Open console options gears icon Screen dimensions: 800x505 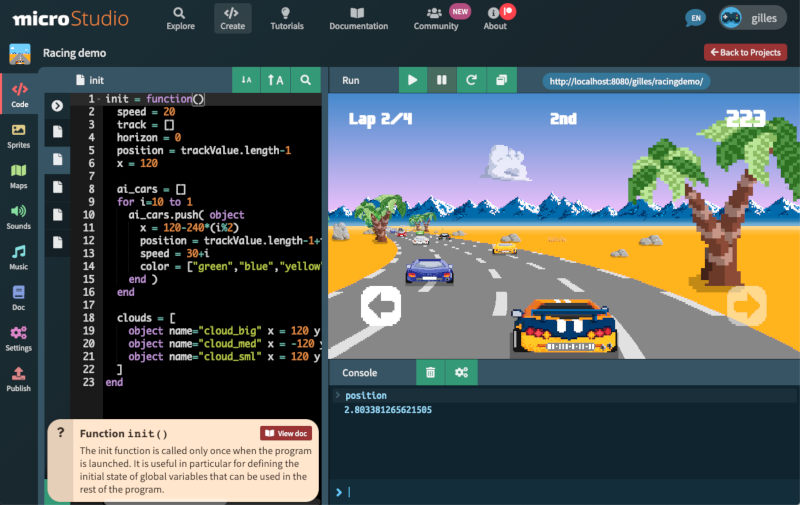pyautogui.click(x=461, y=372)
